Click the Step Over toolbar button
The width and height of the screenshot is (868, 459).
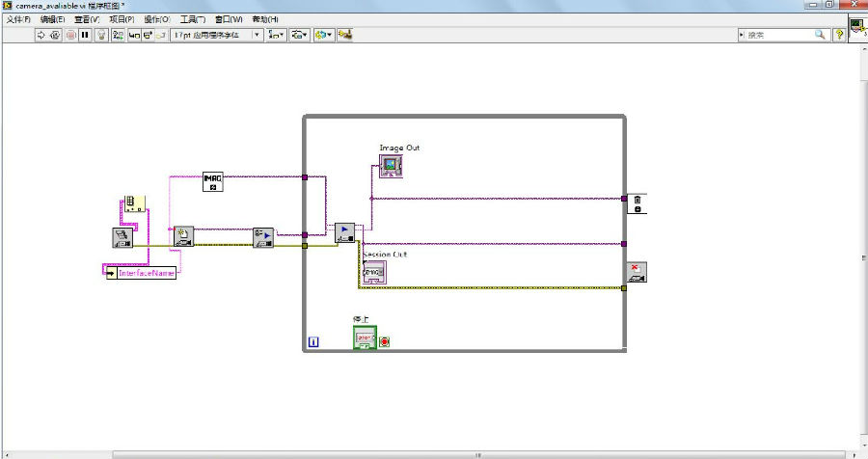click(148, 35)
